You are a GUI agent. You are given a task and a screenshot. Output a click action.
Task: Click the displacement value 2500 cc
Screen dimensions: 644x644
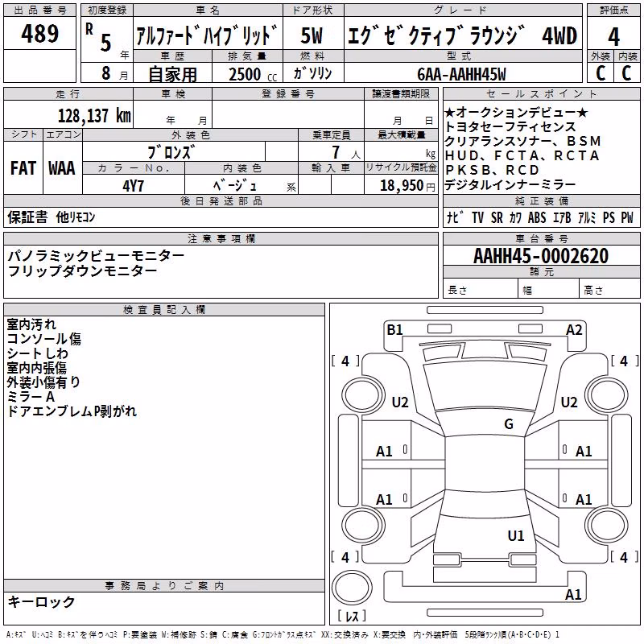pos(253,74)
